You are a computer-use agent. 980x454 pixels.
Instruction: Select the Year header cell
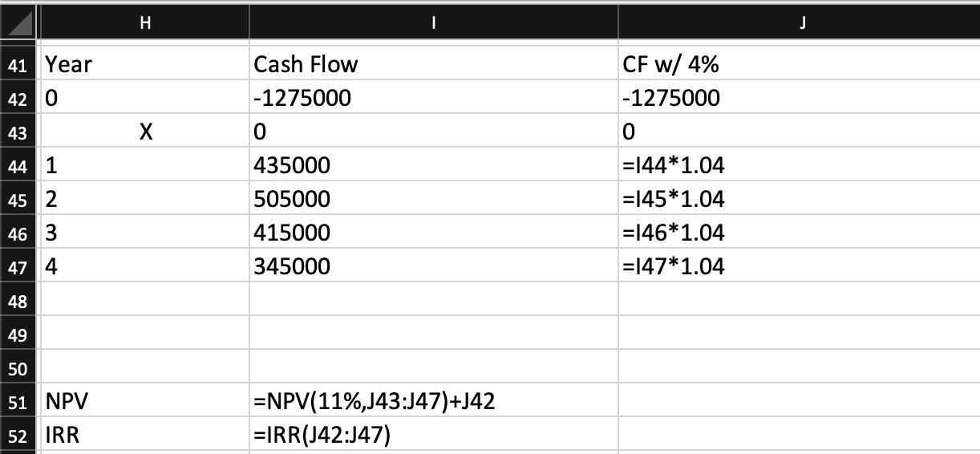(x=144, y=64)
